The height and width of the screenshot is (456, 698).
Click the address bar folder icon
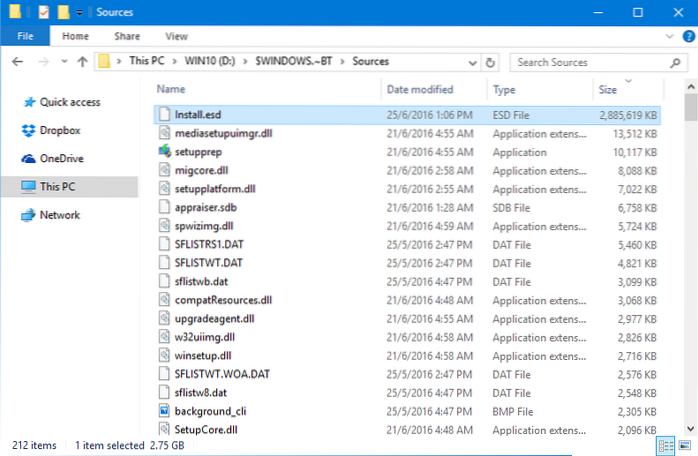[104, 61]
